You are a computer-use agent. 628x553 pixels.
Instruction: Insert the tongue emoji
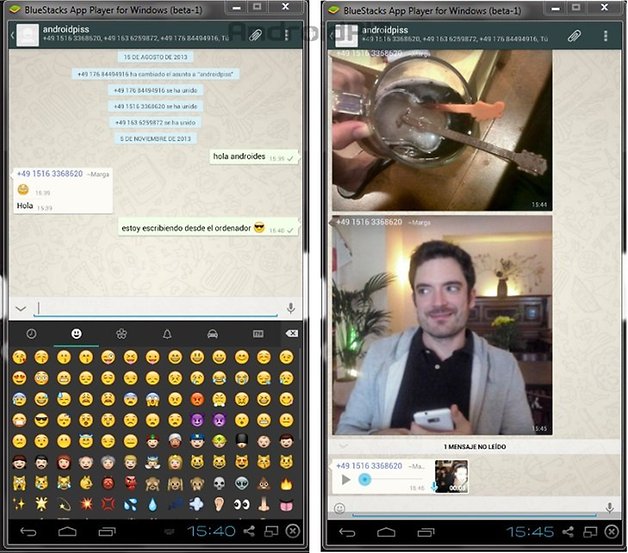[286, 505]
